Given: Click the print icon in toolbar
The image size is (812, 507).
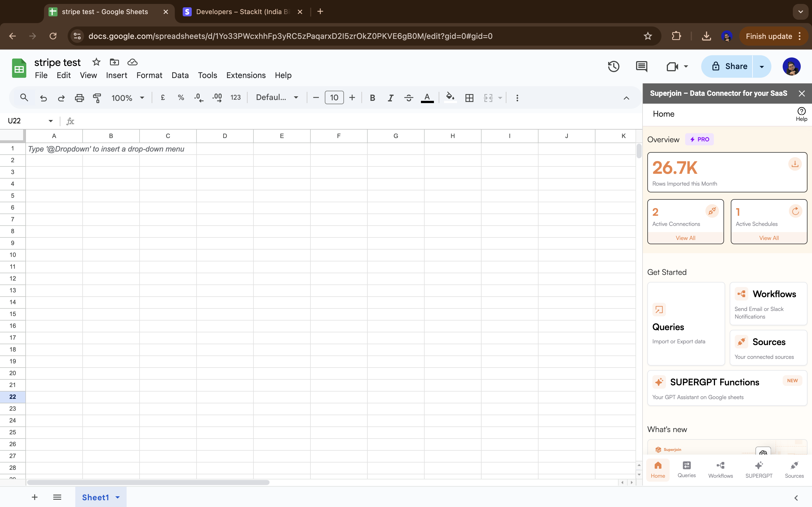Looking at the screenshot, I should [x=79, y=98].
